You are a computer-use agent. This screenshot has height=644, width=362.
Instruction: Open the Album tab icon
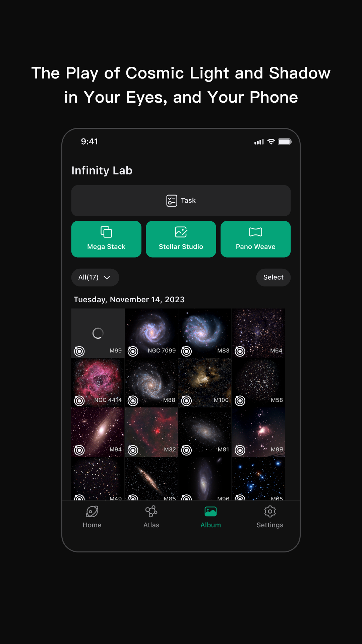[210, 512]
